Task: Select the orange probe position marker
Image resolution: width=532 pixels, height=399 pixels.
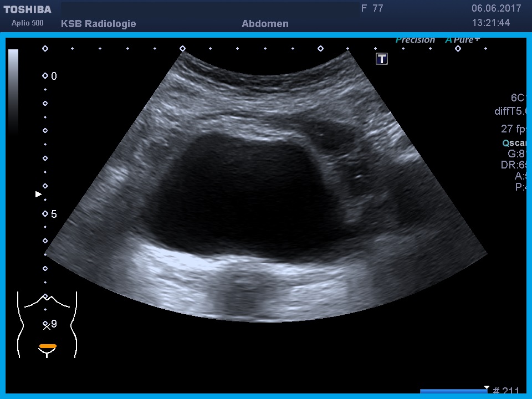Action: tap(48, 346)
